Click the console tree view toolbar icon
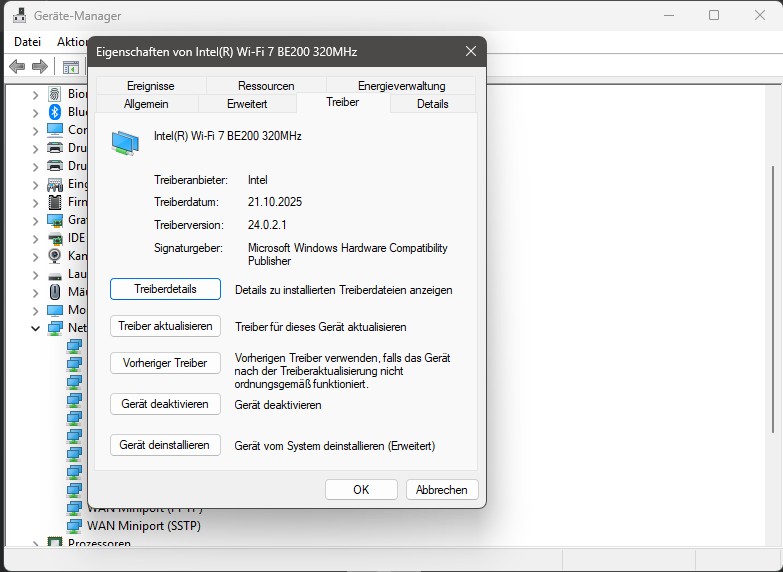The height and width of the screenshot is (572, 783). pos(70,66)
